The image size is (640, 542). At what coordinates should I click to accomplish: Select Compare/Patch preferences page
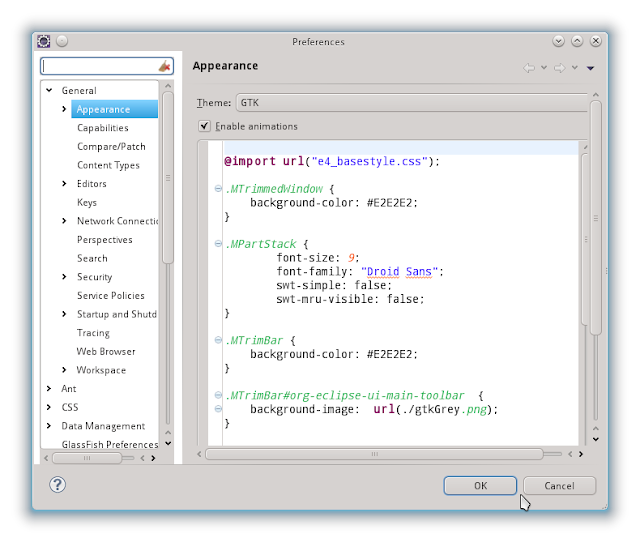point(111,147)
